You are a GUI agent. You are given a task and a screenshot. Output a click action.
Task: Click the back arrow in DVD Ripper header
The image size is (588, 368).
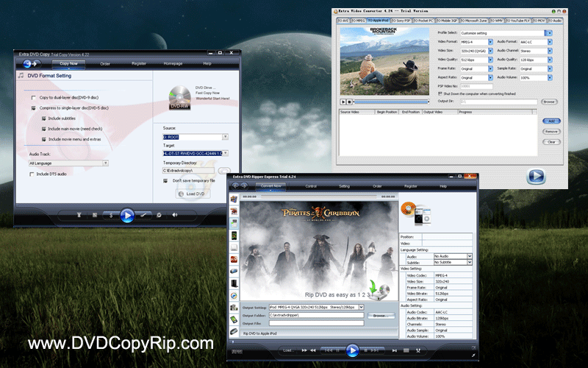pyautogui.click(x=235, y=185)
